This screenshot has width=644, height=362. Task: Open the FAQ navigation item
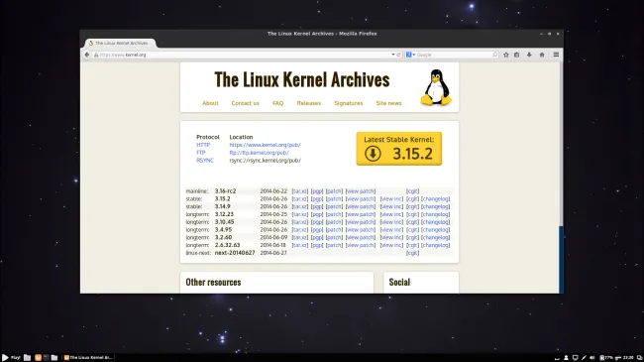pos(278,103)
